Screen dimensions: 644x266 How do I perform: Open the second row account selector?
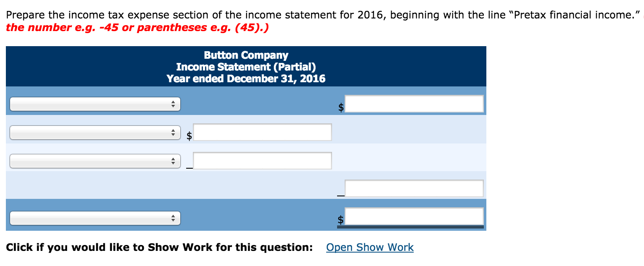point(94,132)
